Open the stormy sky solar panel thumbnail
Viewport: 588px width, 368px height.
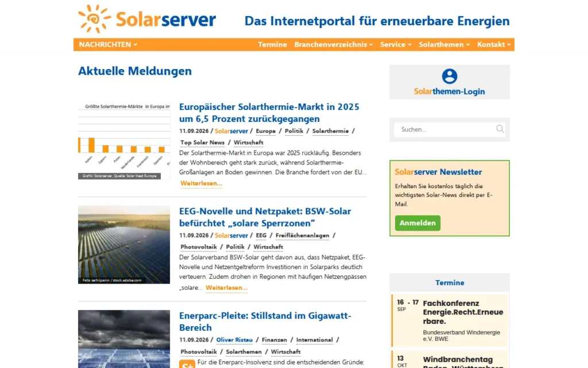pos(124,339)
